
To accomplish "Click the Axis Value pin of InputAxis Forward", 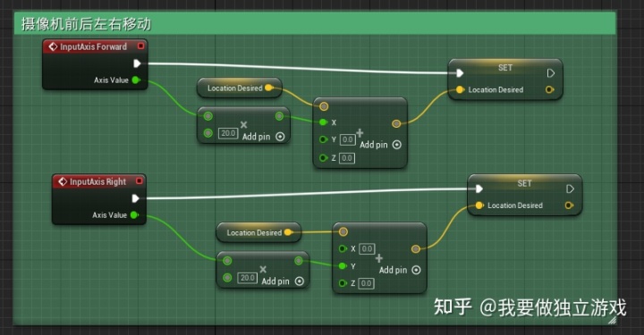I will pos(136,80).
